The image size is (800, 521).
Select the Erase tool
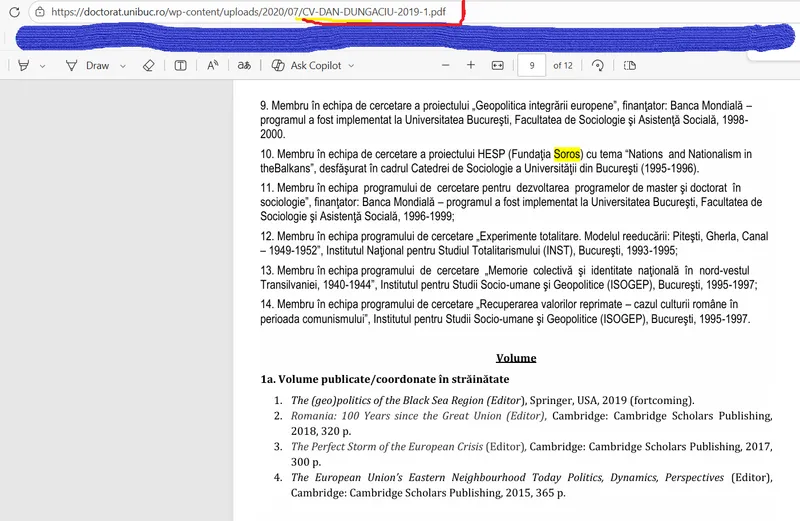[x=149, y=66]
